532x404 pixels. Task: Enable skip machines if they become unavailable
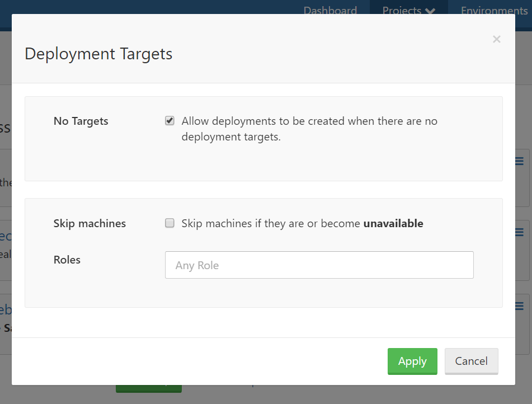pos(169,223)
